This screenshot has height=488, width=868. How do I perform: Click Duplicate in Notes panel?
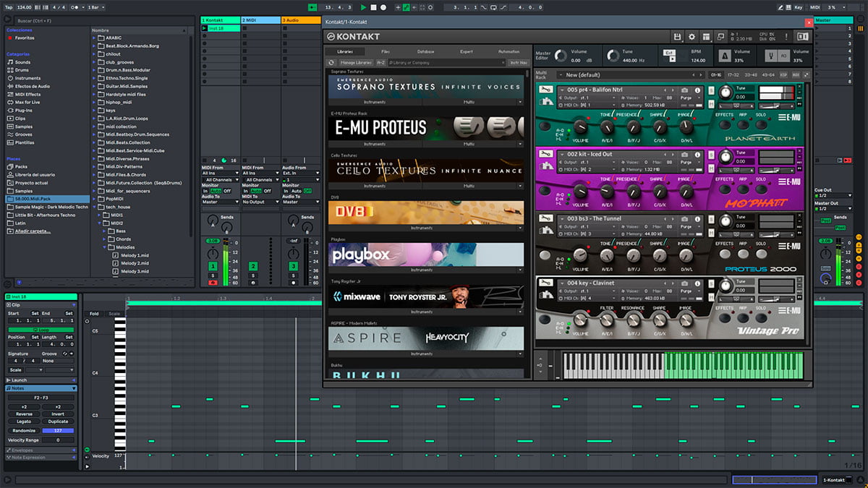[x=58, y=421]
